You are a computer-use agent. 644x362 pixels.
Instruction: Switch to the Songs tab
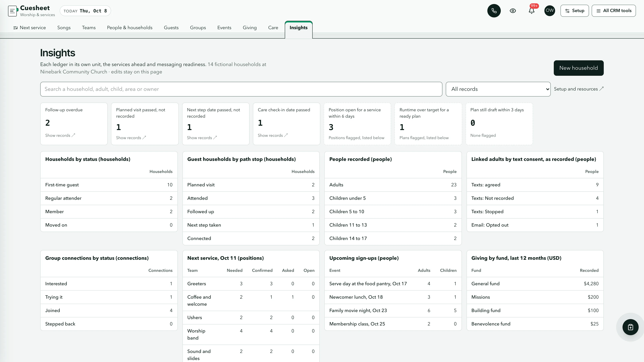point(64,28)
